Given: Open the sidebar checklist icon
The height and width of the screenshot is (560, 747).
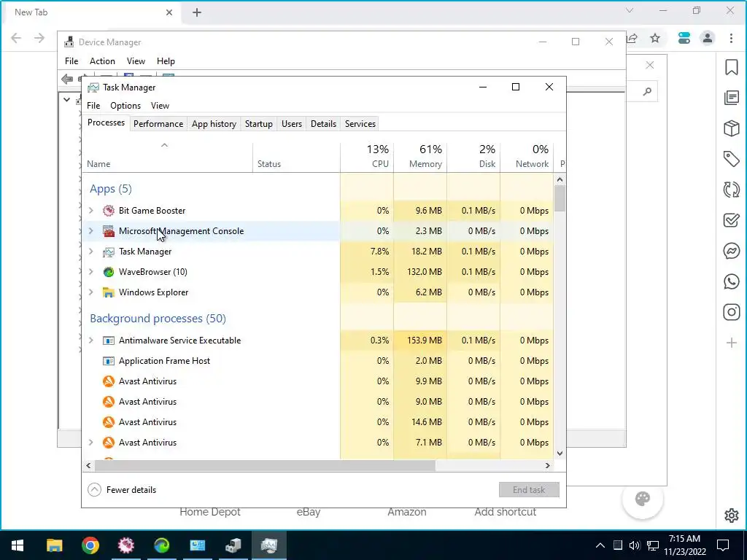Looking at the screenshot, I should (x=731, y=220).
